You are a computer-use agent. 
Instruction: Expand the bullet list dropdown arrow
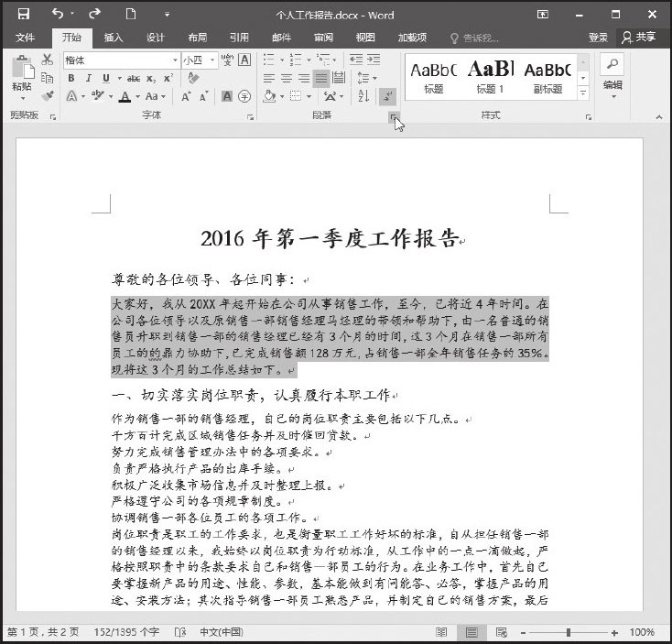click(x=282, y=60)
